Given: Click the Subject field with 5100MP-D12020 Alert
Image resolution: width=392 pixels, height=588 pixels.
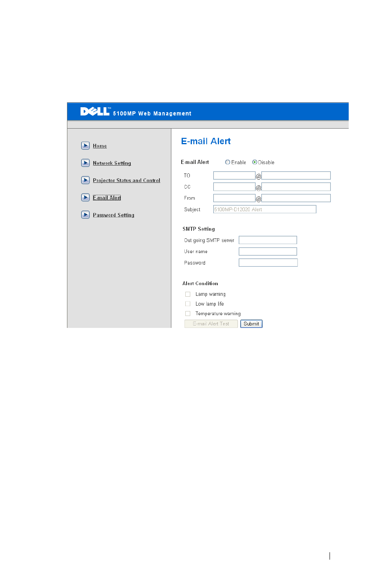Looking at the screenshot, I should pos(265,209).
